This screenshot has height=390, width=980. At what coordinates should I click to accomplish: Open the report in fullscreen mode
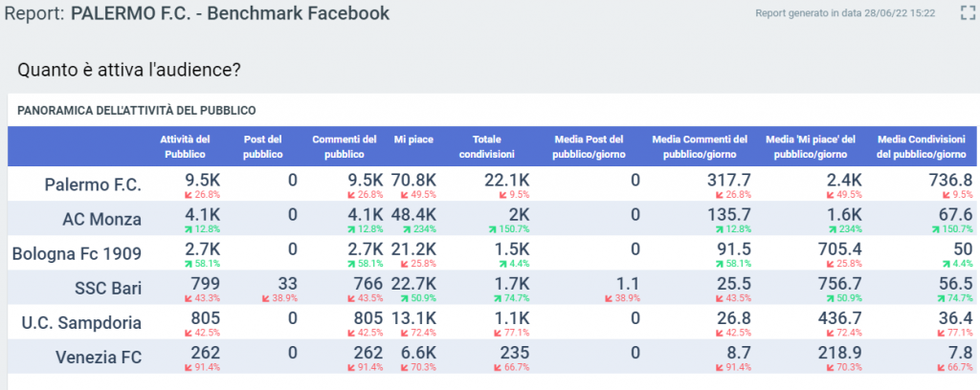(x=968, y=13)
